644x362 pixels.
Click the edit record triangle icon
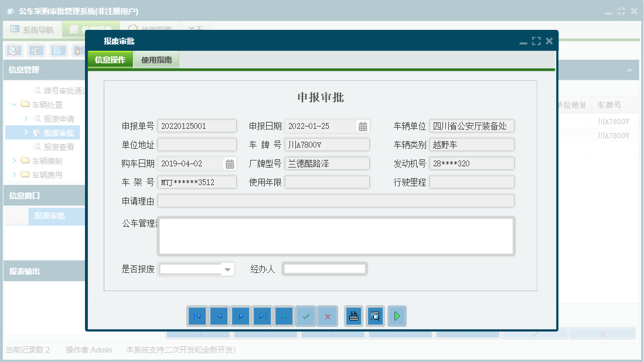point(284,316)
